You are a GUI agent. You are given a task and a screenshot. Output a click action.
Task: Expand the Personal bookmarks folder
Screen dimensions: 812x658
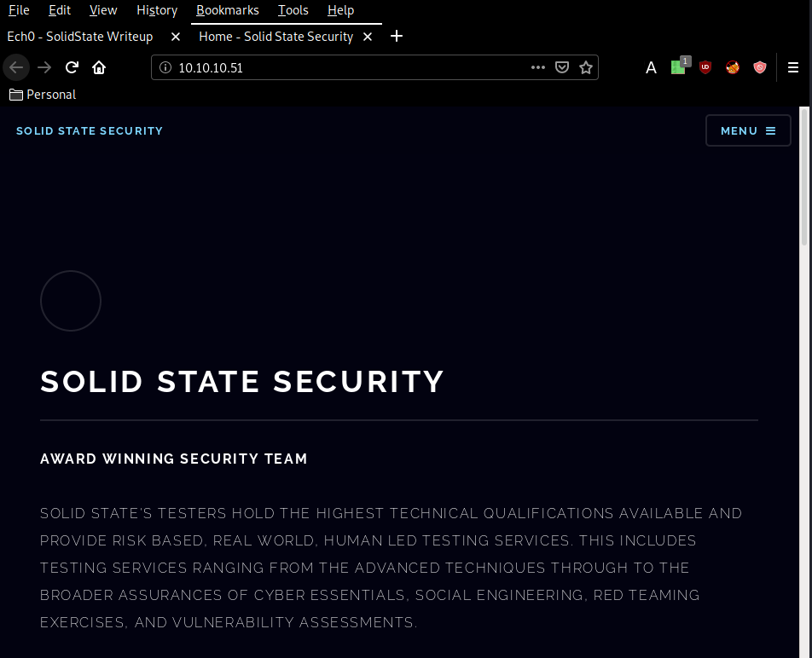(x=43, y=95)
